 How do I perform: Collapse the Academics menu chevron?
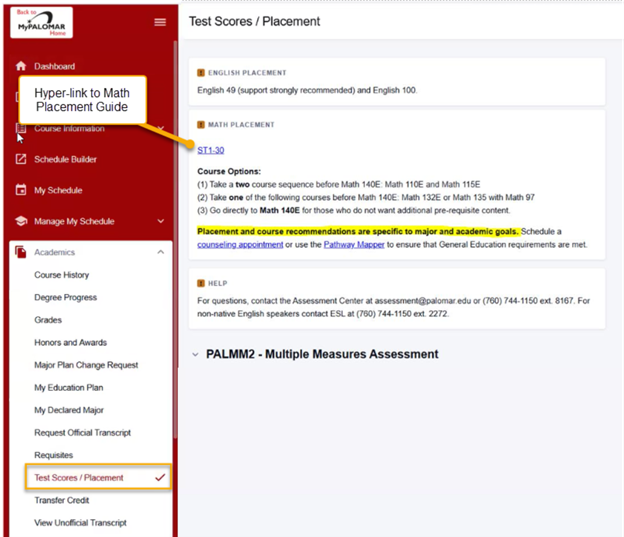[161, 252]
